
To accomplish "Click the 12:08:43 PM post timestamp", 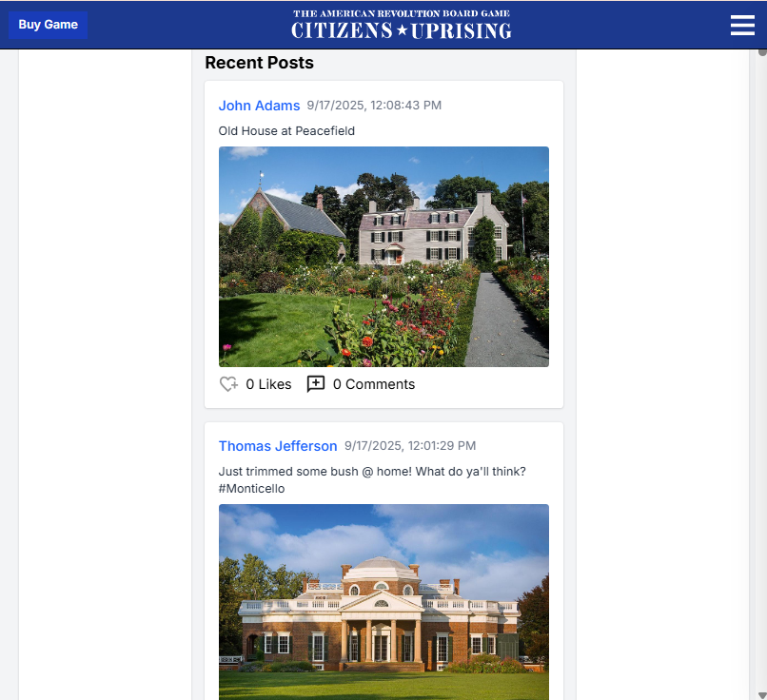I will [374, 106].
